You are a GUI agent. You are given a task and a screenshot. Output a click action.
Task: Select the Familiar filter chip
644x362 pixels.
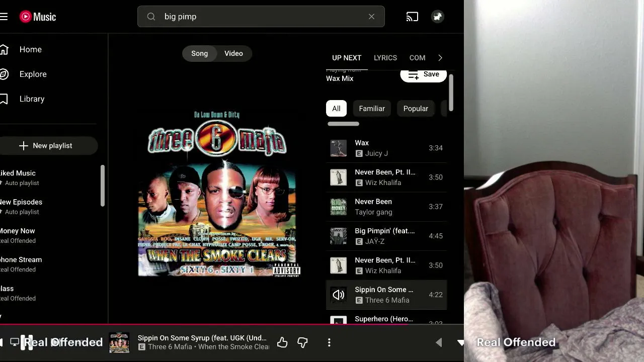(x=372, y=109)
